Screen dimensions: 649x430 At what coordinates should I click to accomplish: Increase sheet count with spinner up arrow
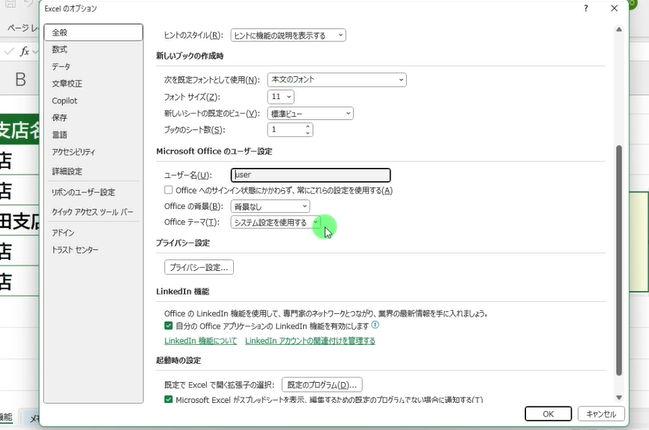coord(308,126)
